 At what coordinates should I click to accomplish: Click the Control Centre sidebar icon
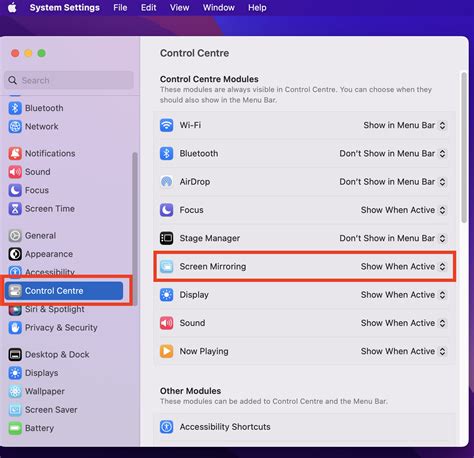point(15,291)
